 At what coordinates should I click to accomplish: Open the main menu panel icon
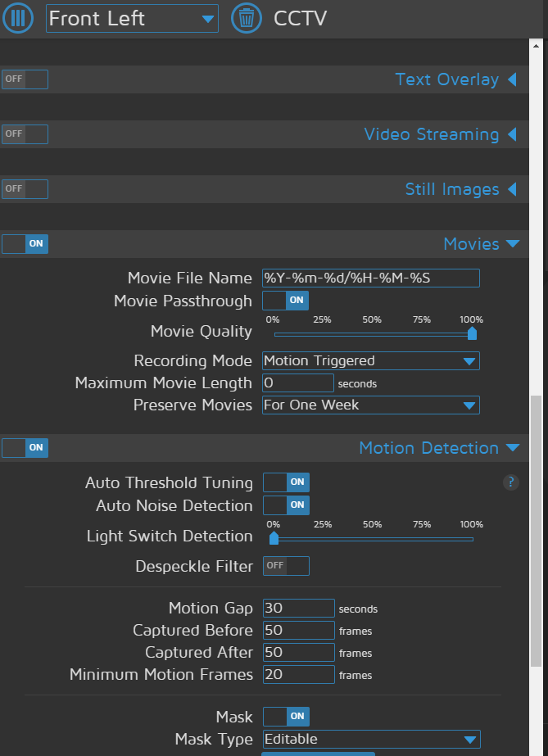click(16, 18)
